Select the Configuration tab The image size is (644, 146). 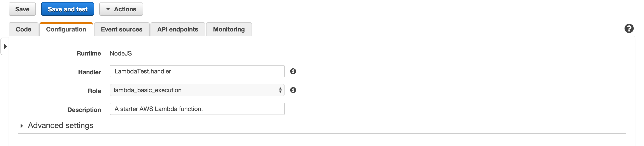pos(66,30)
